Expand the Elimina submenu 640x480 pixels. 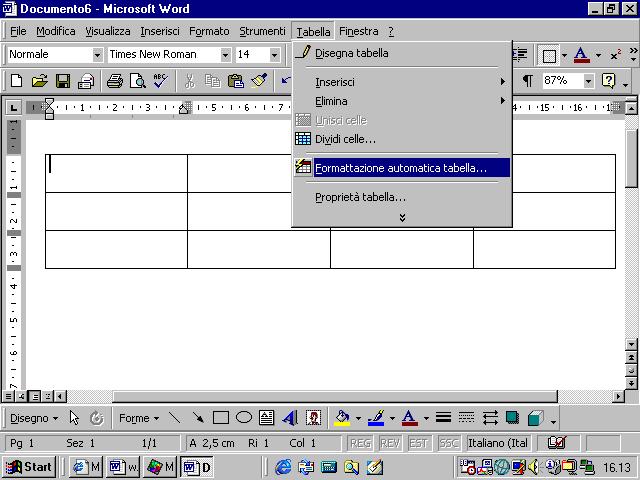tap(402, 101)
